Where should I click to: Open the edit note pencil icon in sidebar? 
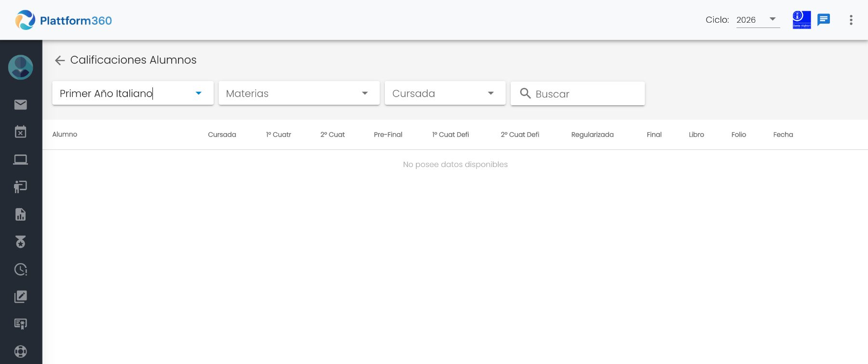tap(20, 296)
